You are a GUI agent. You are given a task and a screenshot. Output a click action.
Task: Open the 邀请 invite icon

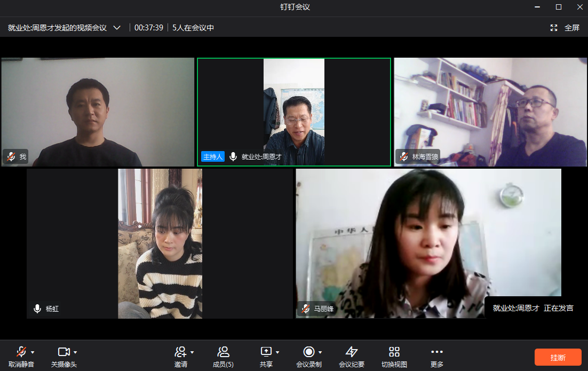coord(180,352)
